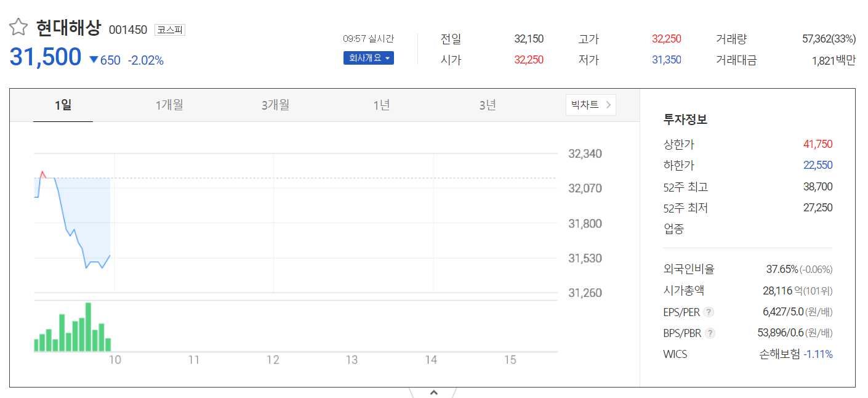Click the 외국인비율 value 37.65%
The width and height of the screenshot is (868, 398).
point(782,269)
